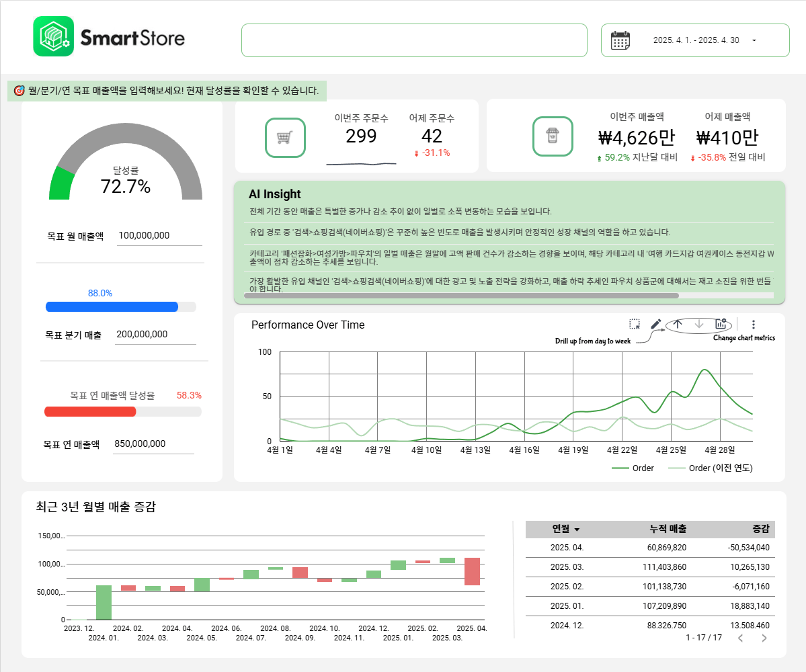Click the shopping cart orders icon
The width and height of the screenshot is (806, 672).
pos(285,137)
